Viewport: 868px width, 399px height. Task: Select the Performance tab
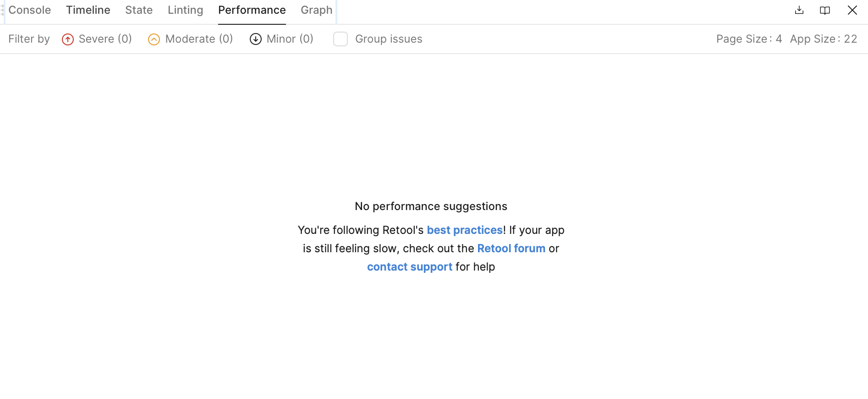[x=252, y=10]
